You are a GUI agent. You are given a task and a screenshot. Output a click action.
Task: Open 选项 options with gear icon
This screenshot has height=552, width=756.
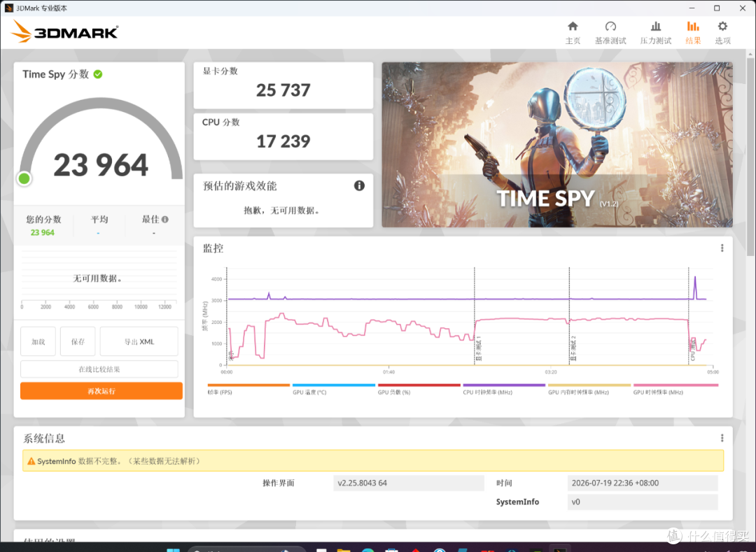[x=722, y=33]
